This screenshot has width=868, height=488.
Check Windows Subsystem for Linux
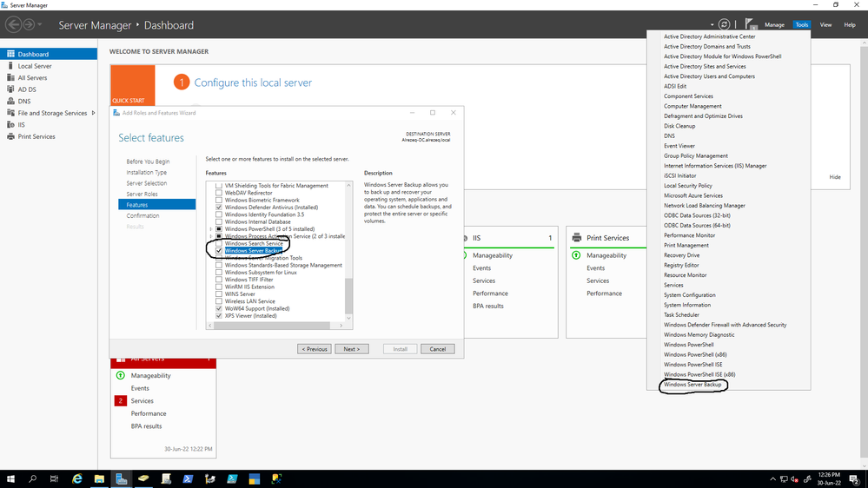219,272
